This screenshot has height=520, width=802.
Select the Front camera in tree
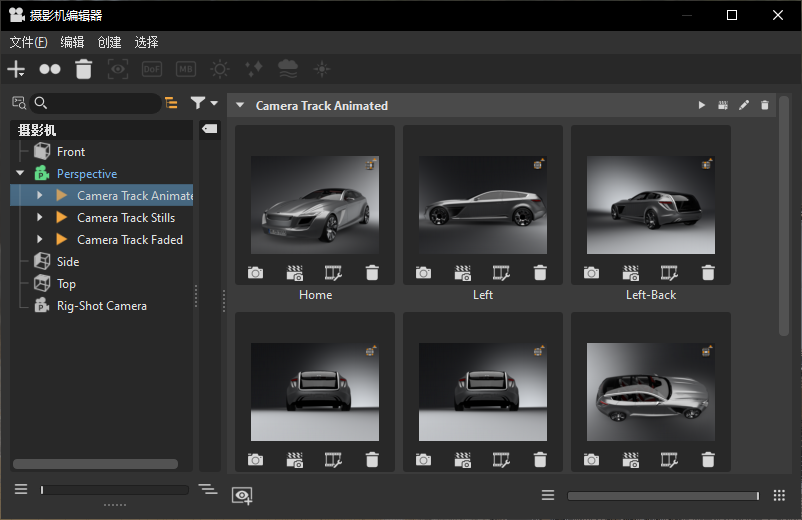point(71,152)
